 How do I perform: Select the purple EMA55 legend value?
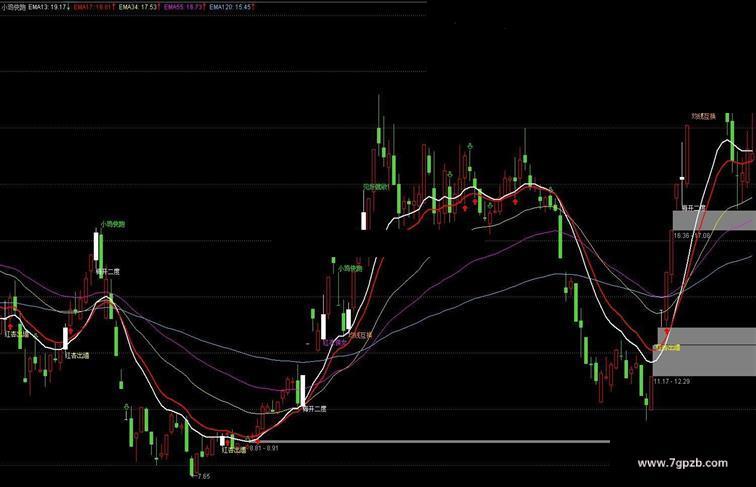pos(183,7)
